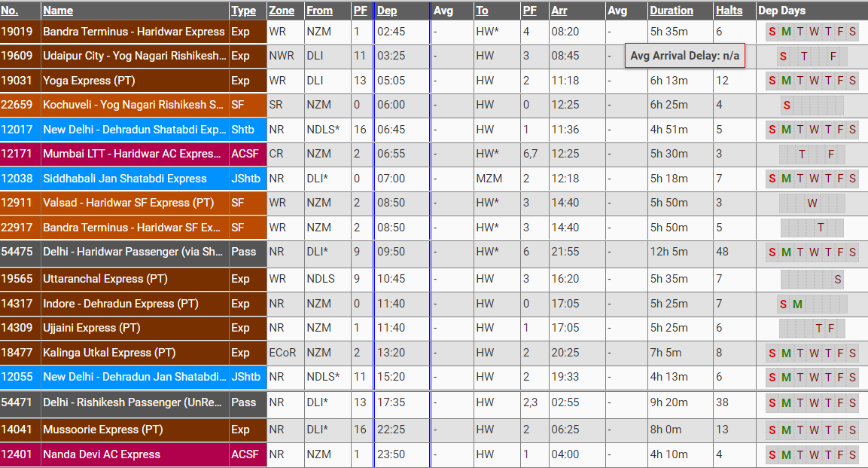Open train number 12017 details

pyautogui.click(x=19, y=130)
